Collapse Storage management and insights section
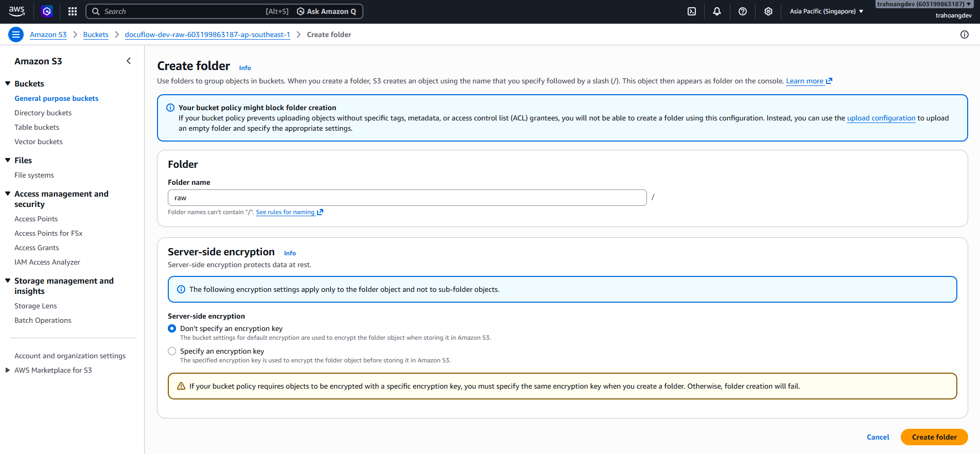The width and height of the screenshot is (980, 454). coord(8,281)
